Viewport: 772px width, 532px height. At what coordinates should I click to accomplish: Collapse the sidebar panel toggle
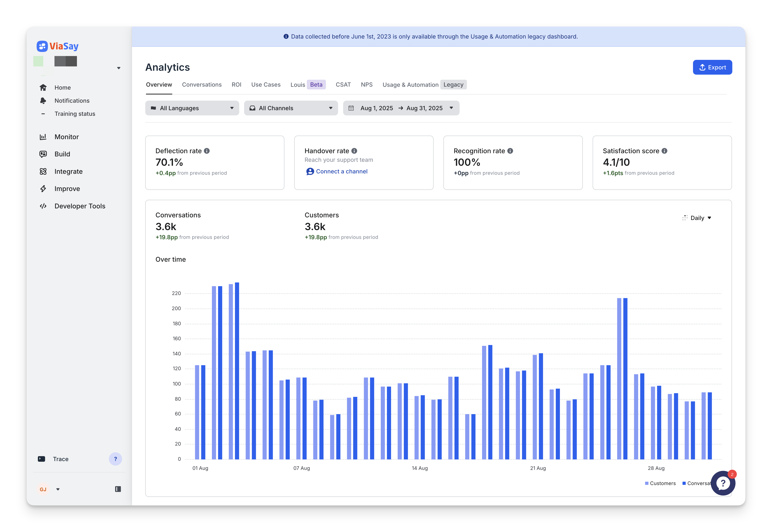tap(118, 489)
